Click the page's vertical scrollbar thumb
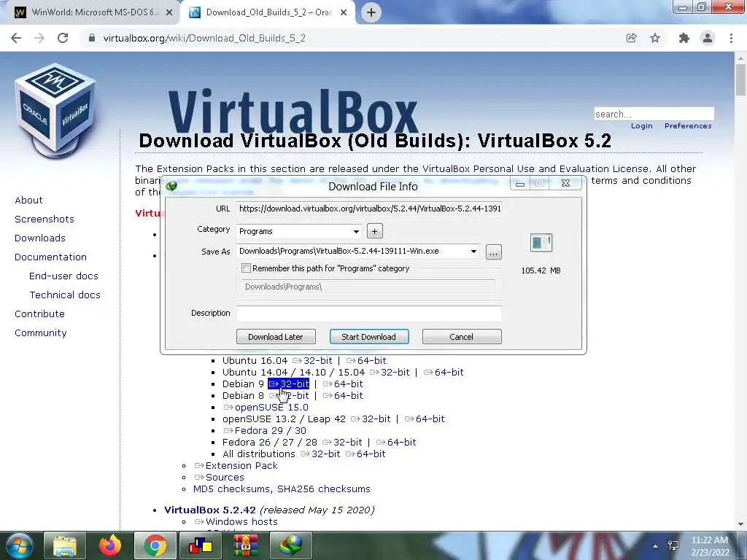The height and width of the screenshot is (560, 747). [x=741, y=79]
